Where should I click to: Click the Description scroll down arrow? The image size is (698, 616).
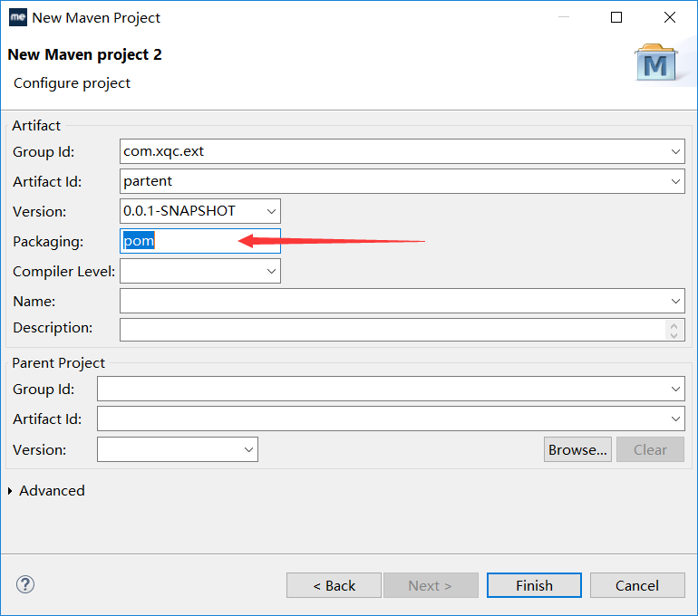pos(674,335)
